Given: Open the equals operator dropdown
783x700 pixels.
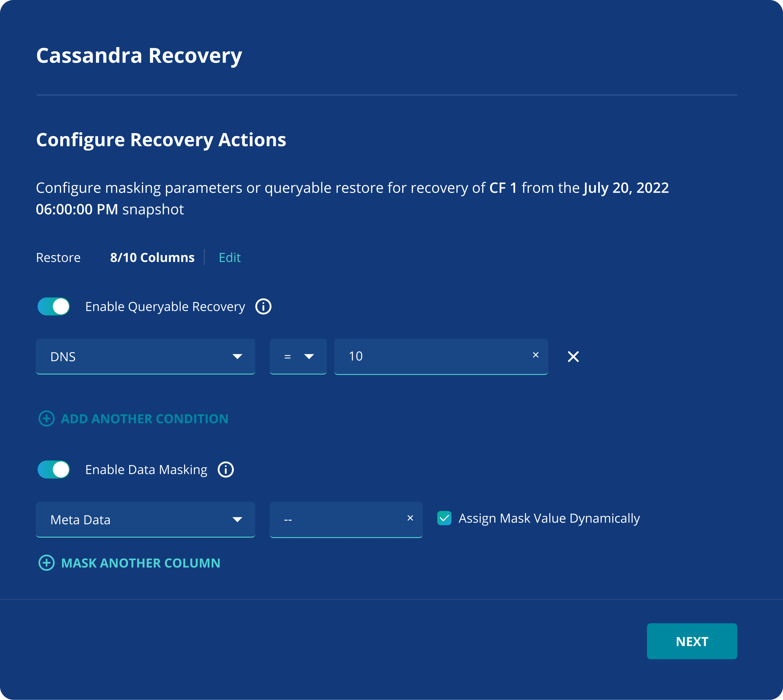Looking at the screenshot, I should coord(298,357).
